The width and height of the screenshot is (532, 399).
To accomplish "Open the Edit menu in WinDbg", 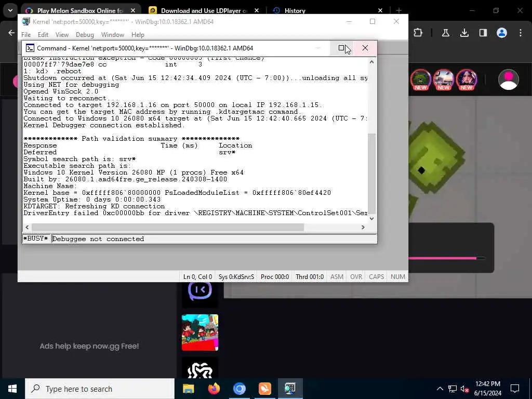I will (x=43, y=35).
